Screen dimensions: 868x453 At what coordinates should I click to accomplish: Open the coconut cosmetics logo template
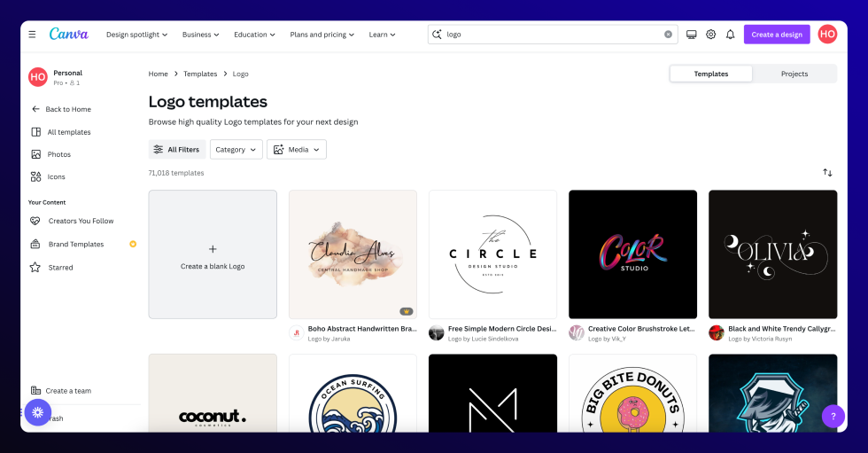pyautogui.click(x=213, y=394)
